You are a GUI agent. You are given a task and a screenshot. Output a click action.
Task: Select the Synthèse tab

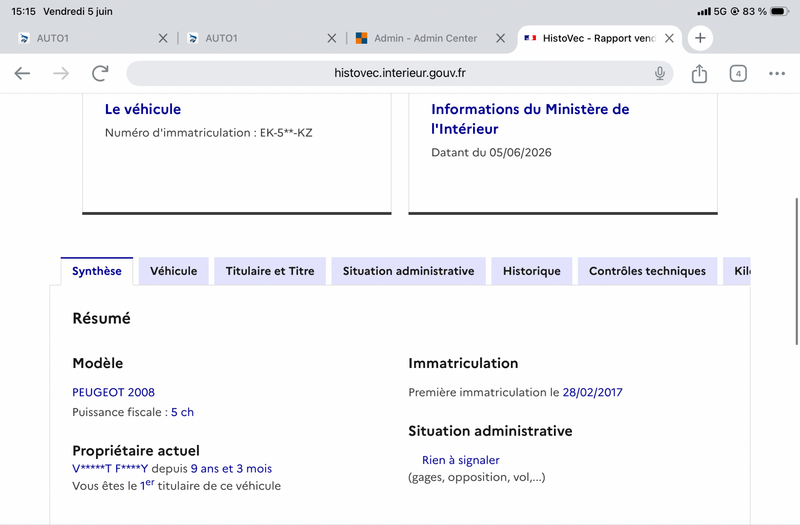click(97, 271)
